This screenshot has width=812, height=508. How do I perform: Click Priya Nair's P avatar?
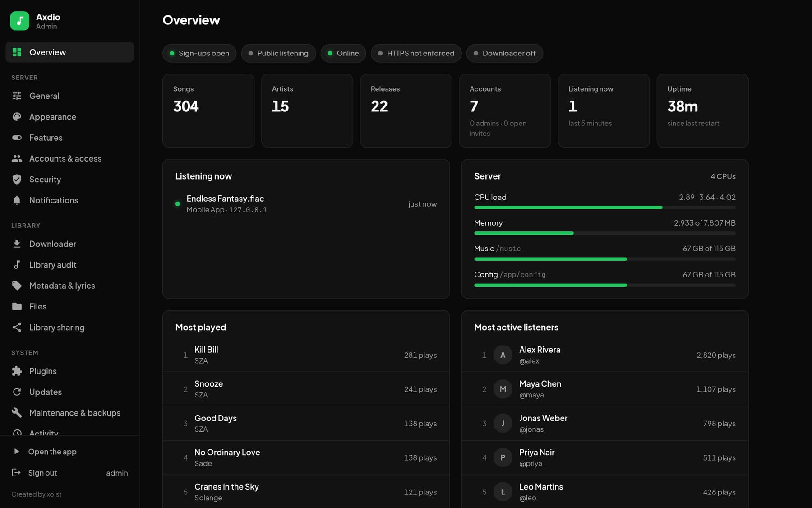tap(503, 457)
